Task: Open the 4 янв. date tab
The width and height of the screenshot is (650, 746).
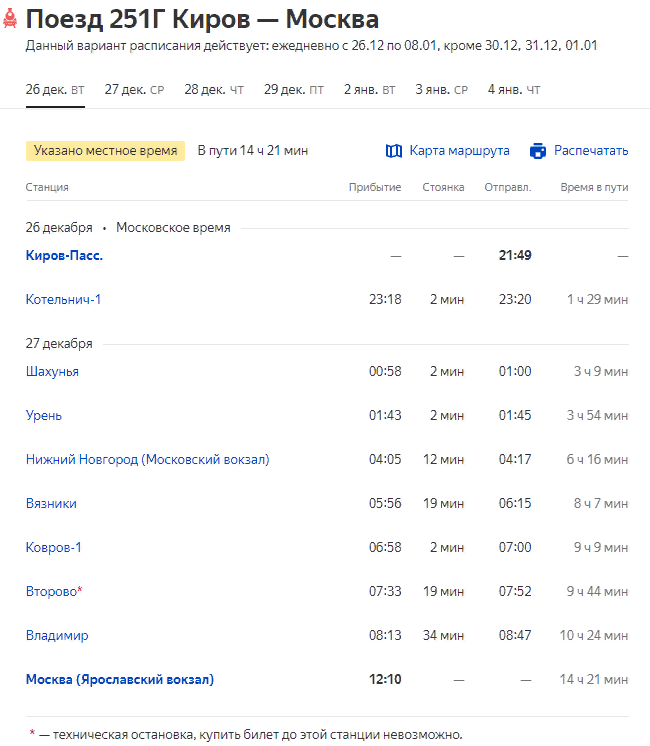Action: pyautogui.click(x=513, y=89)
